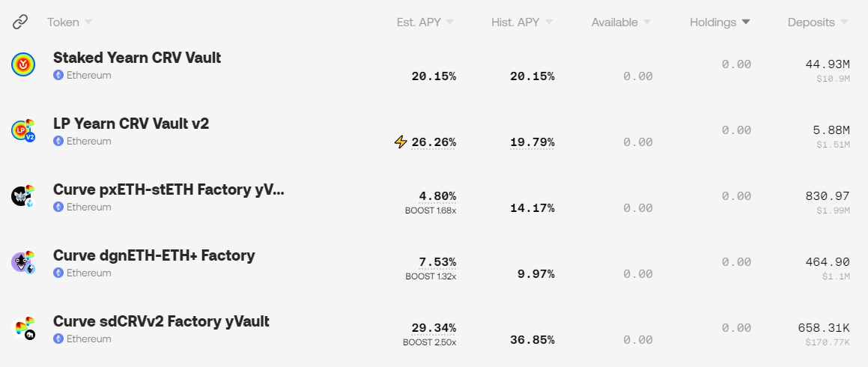Open the Staked Yearn CRV Vault row
The width and height of the screenshot is (868, 367).
(137, 58)
